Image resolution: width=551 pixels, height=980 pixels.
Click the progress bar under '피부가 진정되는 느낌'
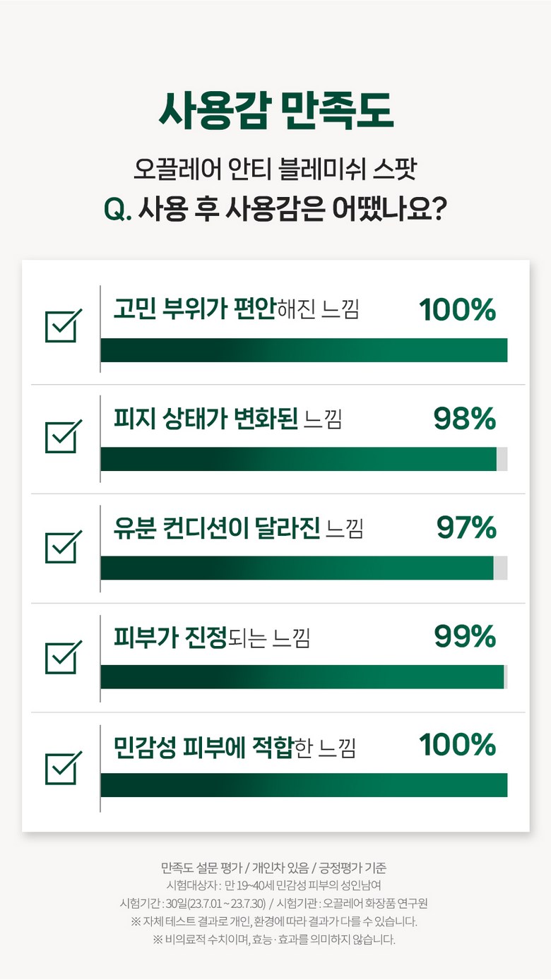(x=304, y=676)
